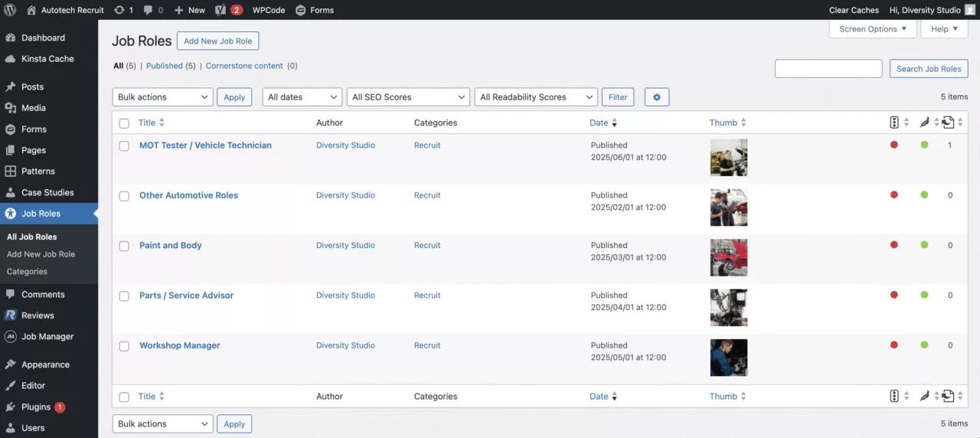The height and width of the screenshot is (438, 980).
Task: Tick the checkbox for Paint and Body
Action: click(x=124, y=247)
